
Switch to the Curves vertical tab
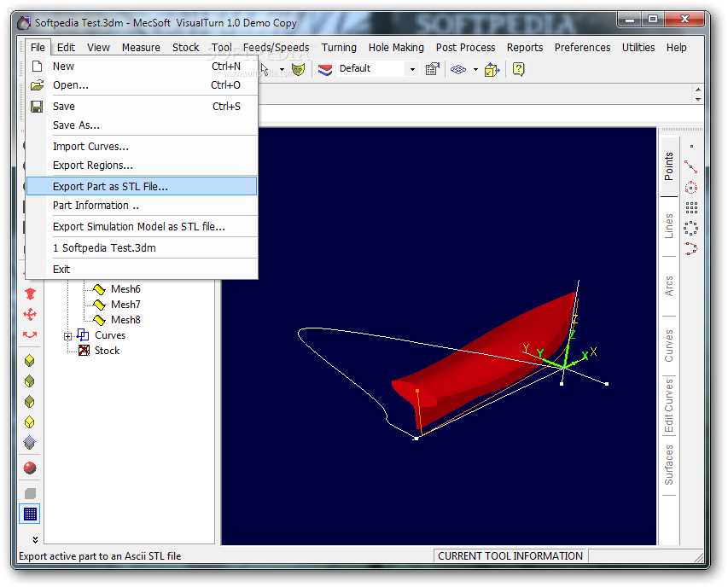(669, 346)
